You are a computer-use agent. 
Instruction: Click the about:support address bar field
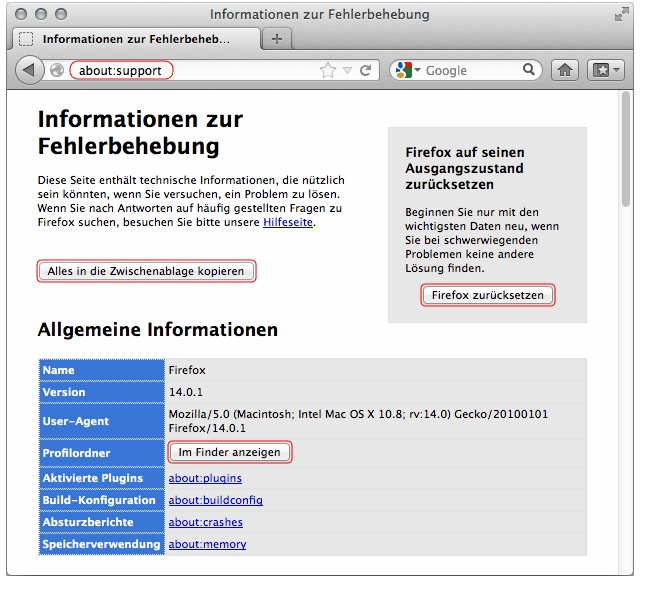pyautogui.click(x=121, y=70)
